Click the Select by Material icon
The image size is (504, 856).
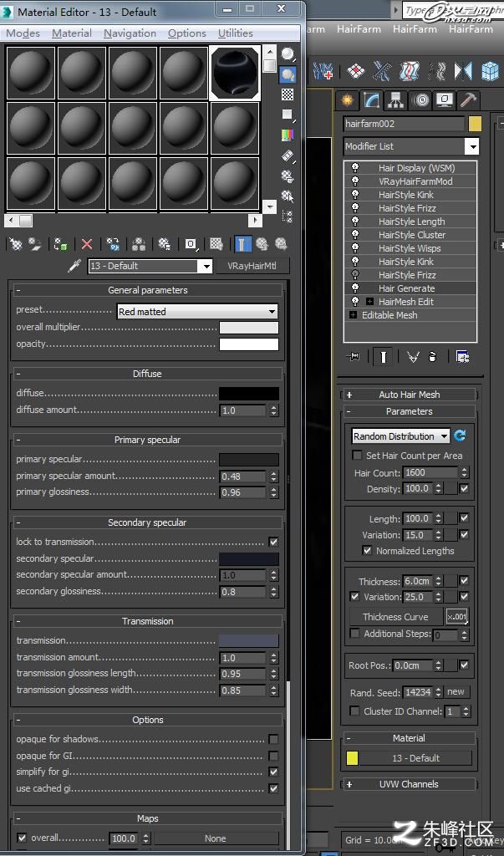click(x=288, y=196)
